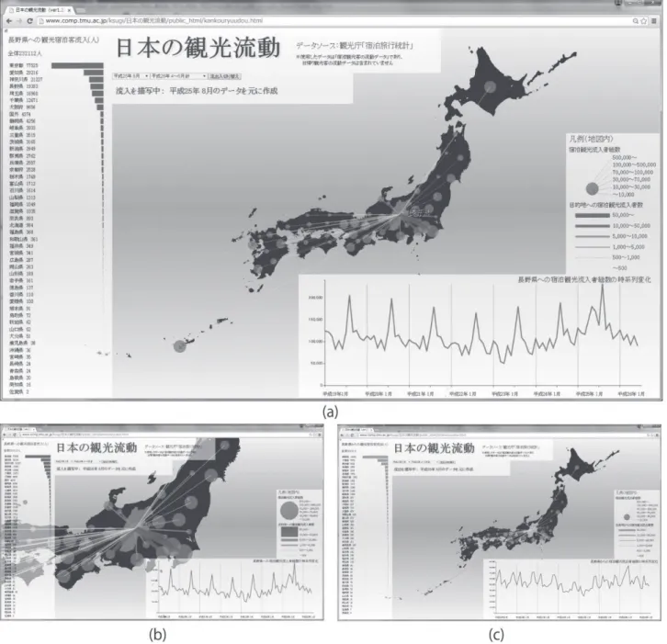Screen dimensions: 667x644
Task: Select the 静岡県 row in window (a) list
Action: [x=56, y=121]
